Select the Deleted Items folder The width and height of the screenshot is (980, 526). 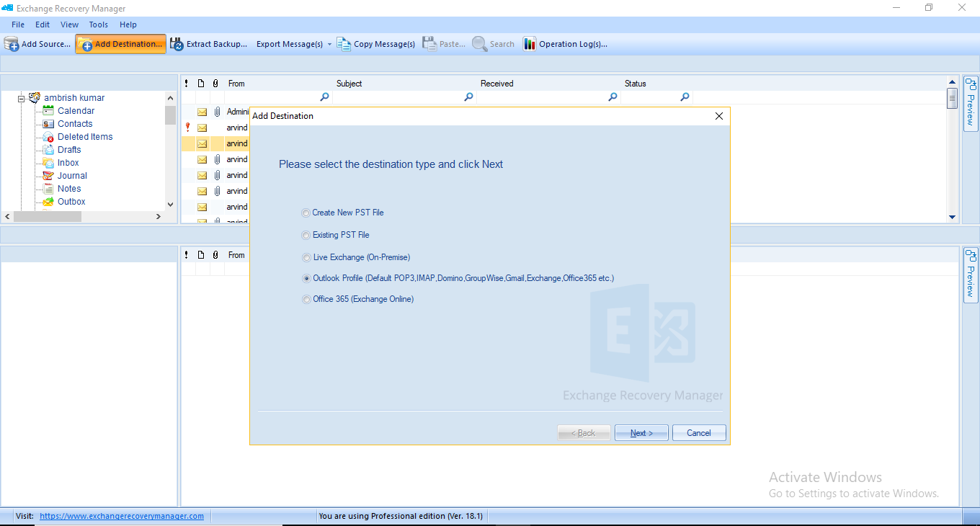[x=85, y=137]
